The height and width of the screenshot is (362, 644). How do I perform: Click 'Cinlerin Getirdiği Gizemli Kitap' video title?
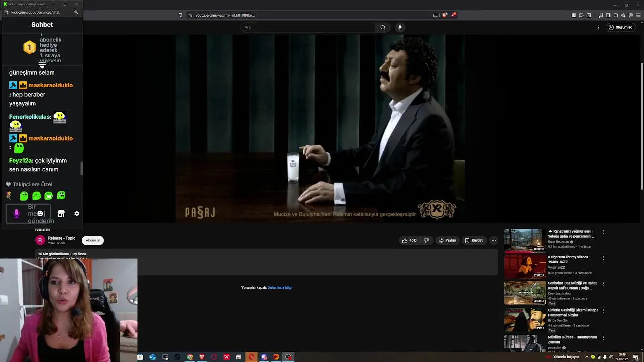pyautogui.click(x=573, y=313)
